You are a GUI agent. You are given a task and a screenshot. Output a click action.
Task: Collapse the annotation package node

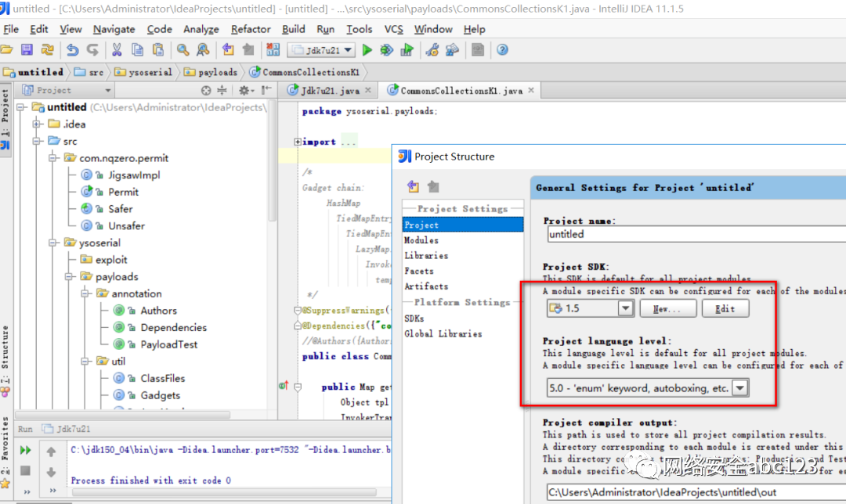click(85, 293)
